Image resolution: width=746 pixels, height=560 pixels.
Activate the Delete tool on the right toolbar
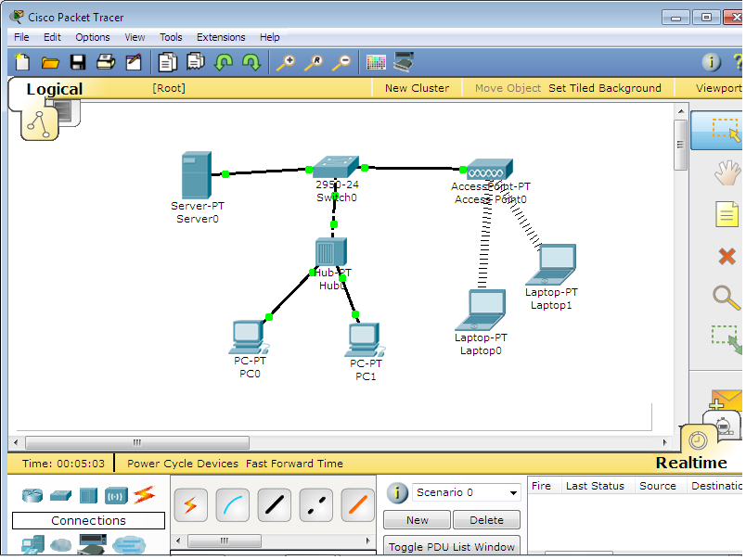point(728,257)
